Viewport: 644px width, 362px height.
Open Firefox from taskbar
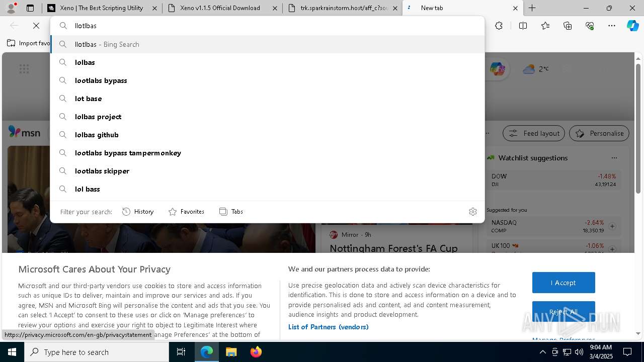pos(256,352)
